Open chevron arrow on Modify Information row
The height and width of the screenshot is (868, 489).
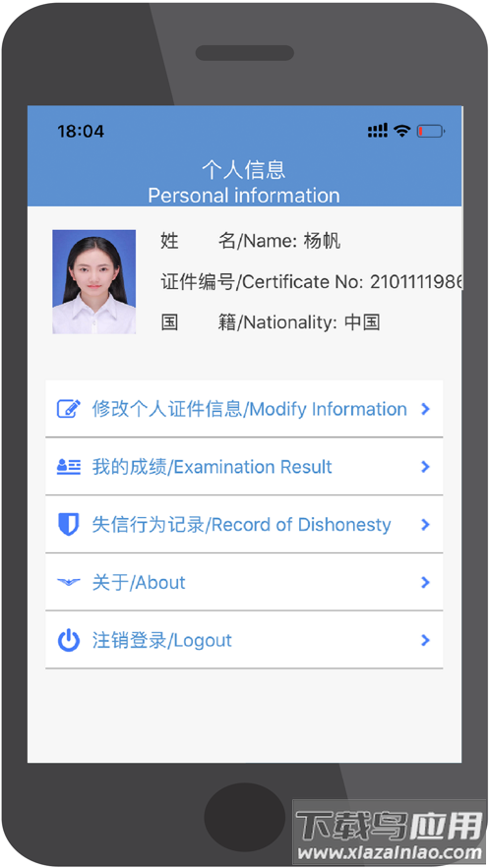coord(425,409)
